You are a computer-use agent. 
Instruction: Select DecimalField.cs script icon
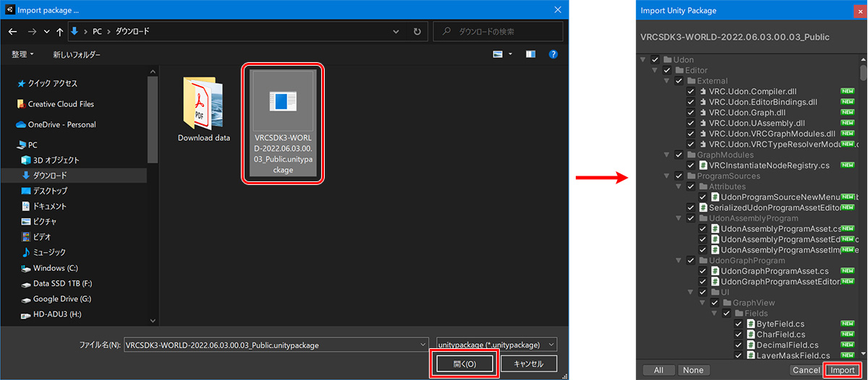(750, 345)
